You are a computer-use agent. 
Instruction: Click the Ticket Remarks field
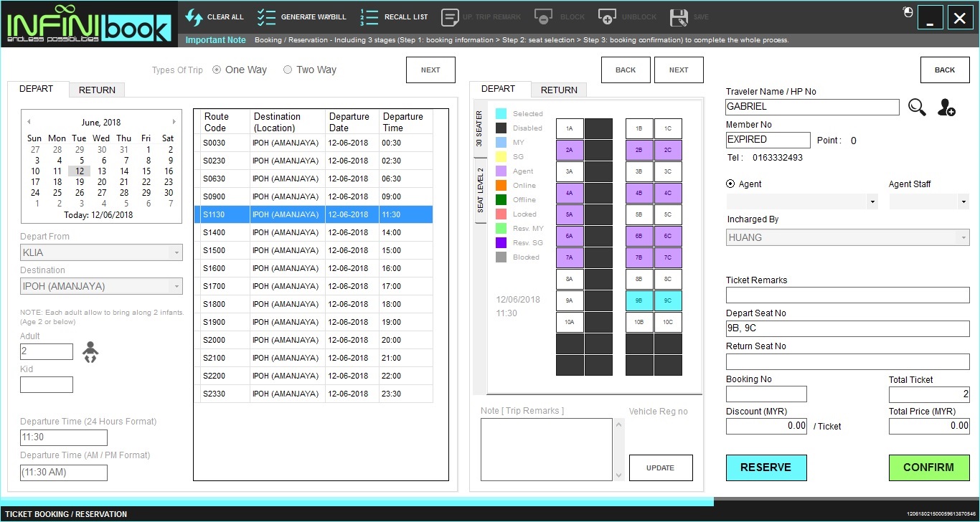[848, 295]
